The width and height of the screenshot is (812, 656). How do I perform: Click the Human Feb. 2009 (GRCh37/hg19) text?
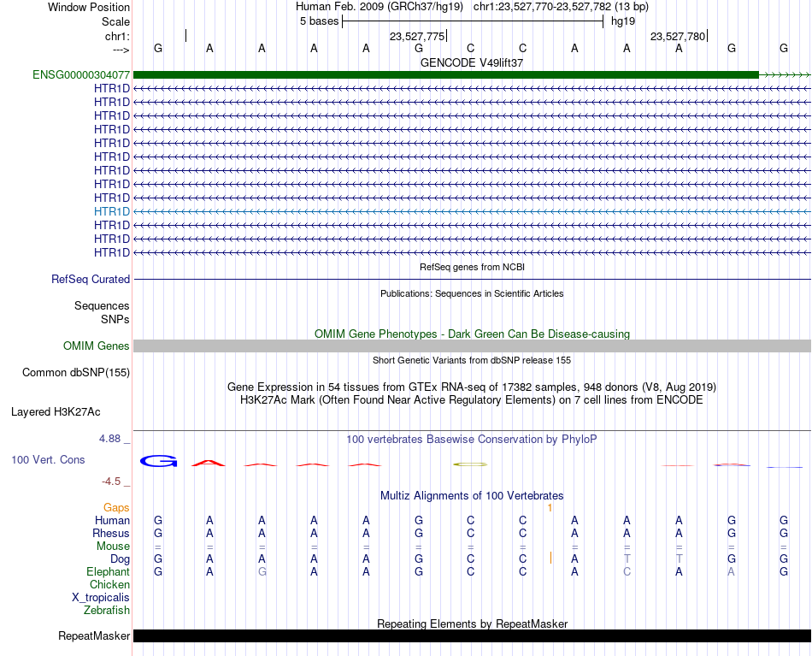[379, 7]
